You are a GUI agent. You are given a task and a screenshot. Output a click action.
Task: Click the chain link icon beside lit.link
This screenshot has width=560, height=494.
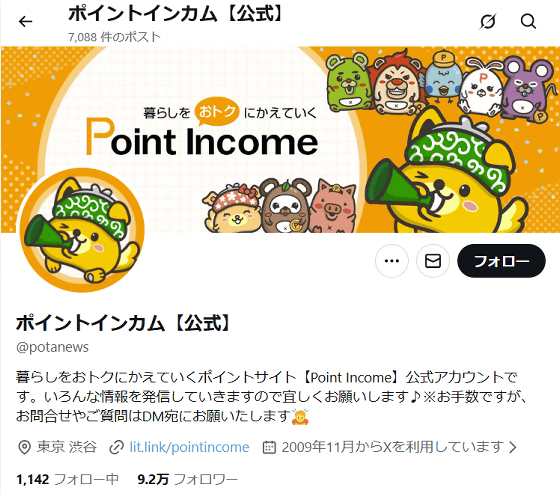(116, 447)
